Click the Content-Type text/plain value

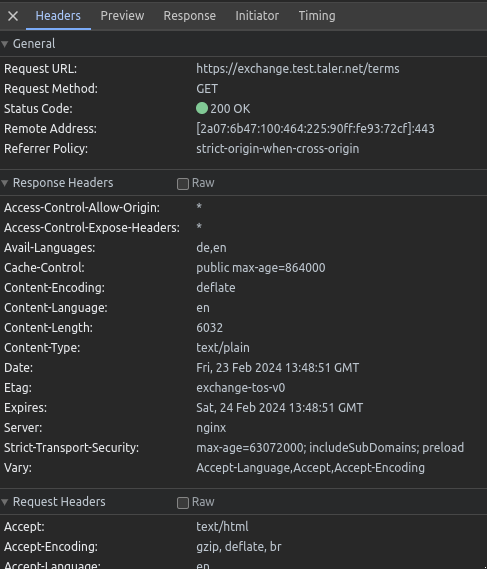pyautogui.click(x=223, y=348)
